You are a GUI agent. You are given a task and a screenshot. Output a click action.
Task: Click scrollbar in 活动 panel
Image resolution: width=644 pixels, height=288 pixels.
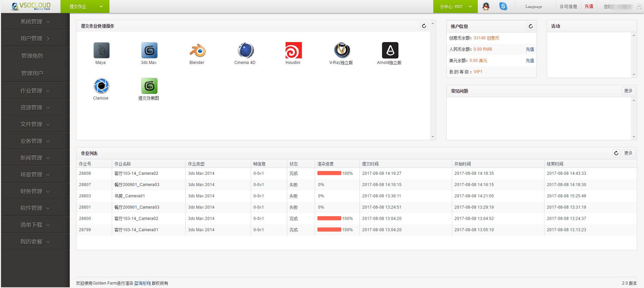[x=634, y=55]
